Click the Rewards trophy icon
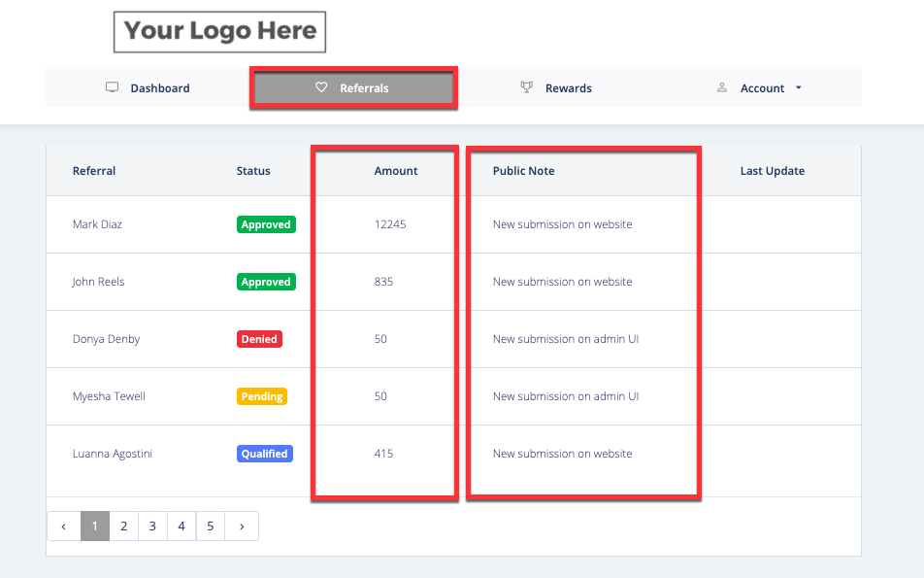924x578 pixels. (527, 87)
